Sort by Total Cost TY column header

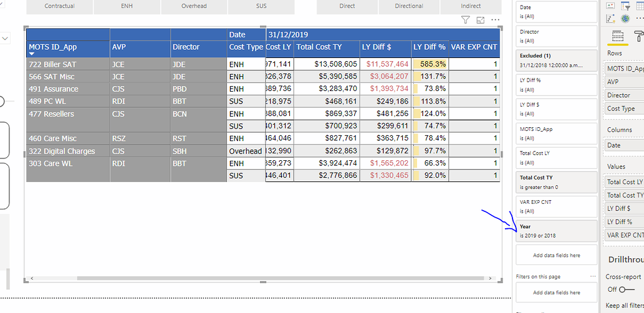pyautogui.click(x=327, y=49)
